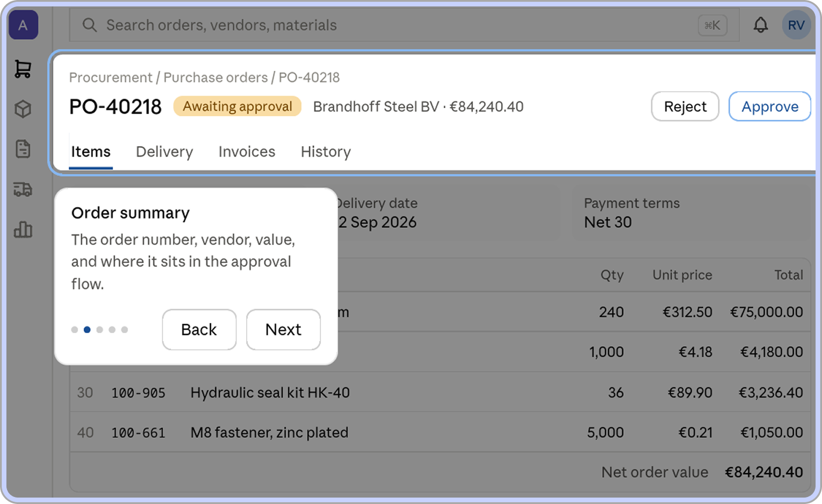The width and height of the screenshot is (822, 504).
Task: Open the notifications bell
Action: [x=761, y=25]
